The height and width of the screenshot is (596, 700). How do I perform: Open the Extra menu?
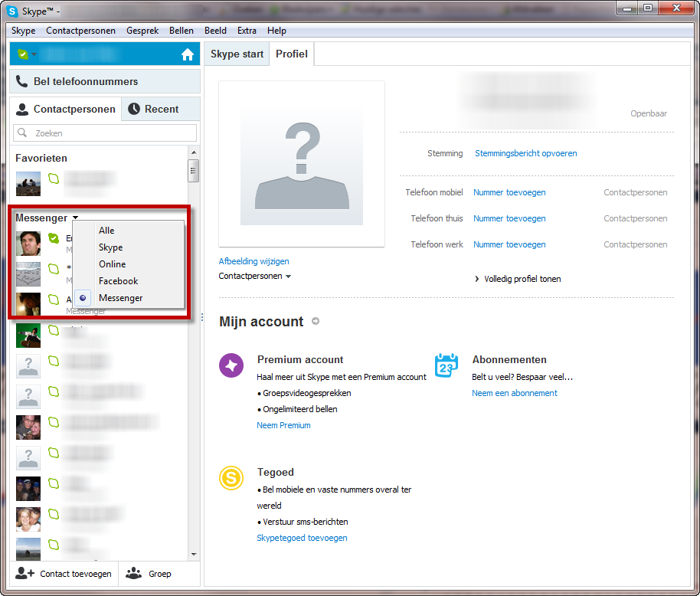(x=247, y=31)
